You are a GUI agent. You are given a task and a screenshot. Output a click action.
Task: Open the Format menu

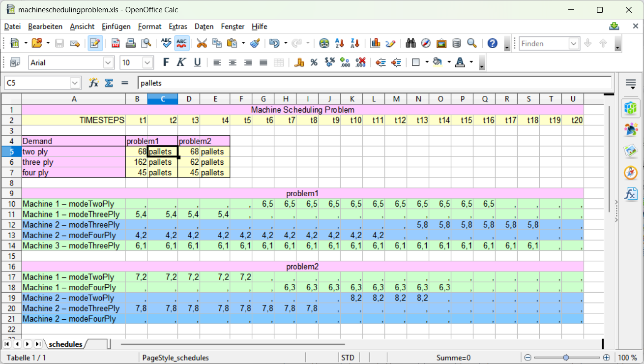click(x=149, y=27)
